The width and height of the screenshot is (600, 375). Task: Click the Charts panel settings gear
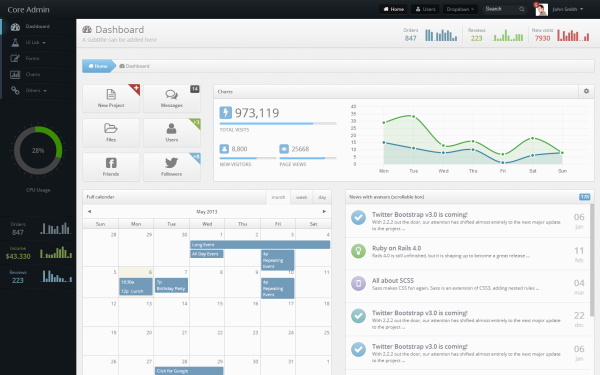(586, 91)
